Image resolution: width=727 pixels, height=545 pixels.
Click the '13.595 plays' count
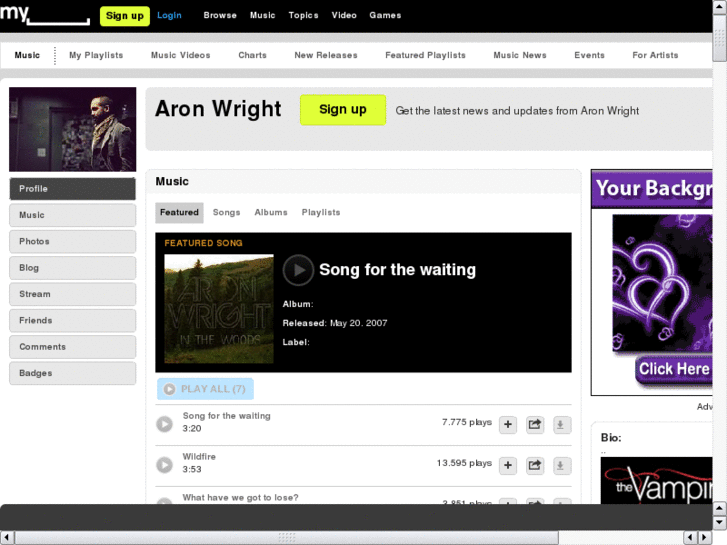(464, 463)
